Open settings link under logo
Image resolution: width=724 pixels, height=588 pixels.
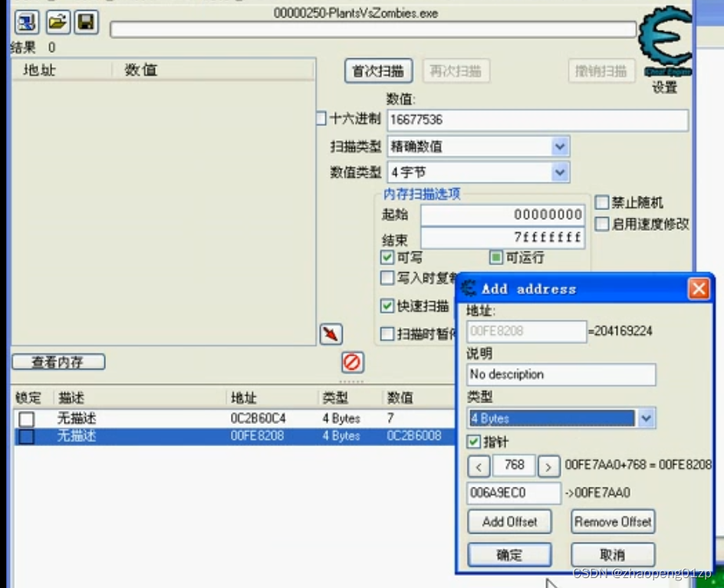664,87
